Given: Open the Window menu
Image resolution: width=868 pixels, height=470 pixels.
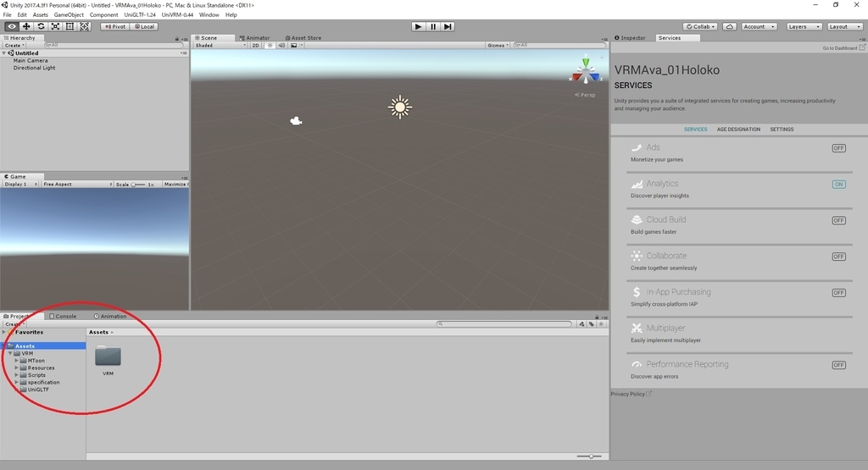Looking at the screenshot, I should (x=209, y=15).
